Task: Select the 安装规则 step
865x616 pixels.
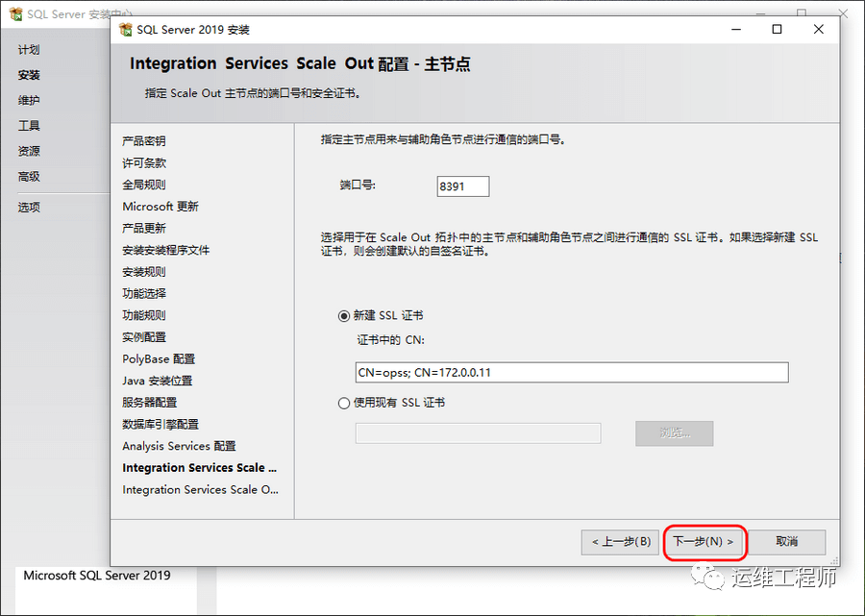Action: click(144, 272)
